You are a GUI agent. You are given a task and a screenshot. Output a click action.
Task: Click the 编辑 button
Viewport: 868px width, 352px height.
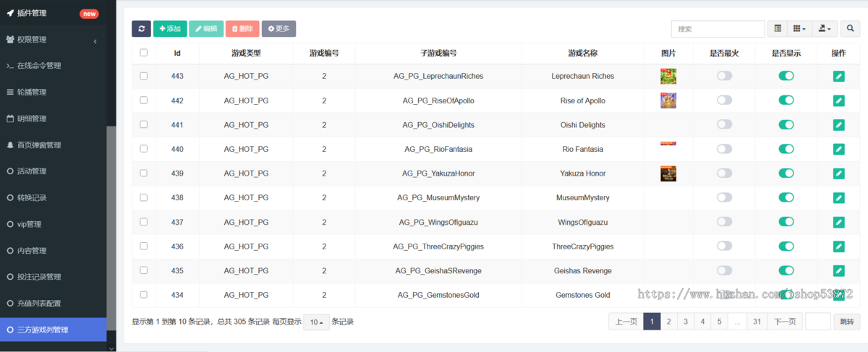click(206, 29)
